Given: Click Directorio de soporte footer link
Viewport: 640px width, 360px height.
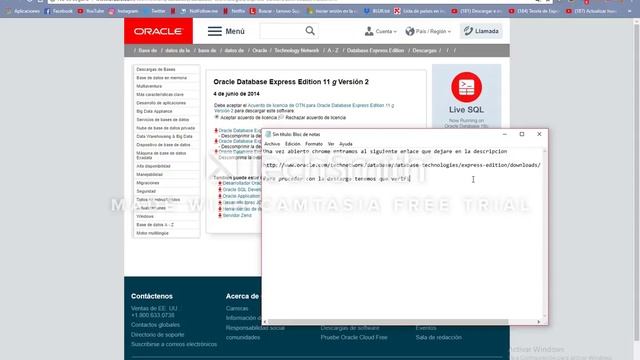Looking at the screenshot, I should tap(158, 335).
